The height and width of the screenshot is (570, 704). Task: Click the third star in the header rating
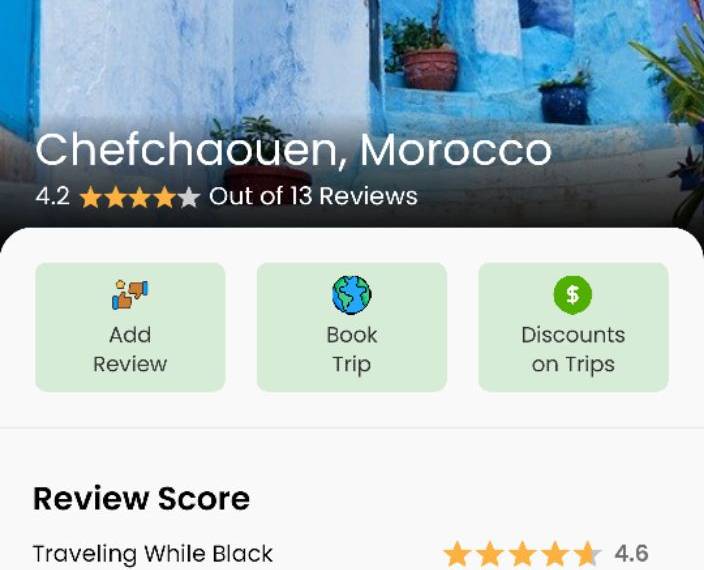[140, 197]
